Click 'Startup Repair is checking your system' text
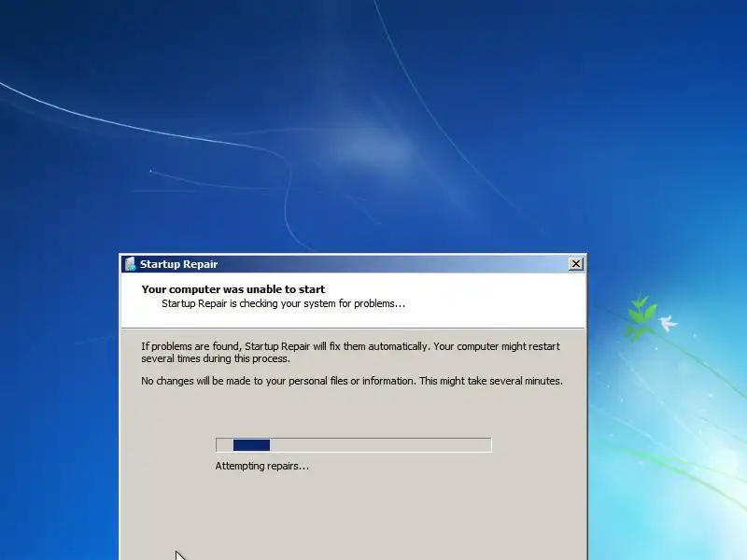747x560 pixels. coord(284,304)
